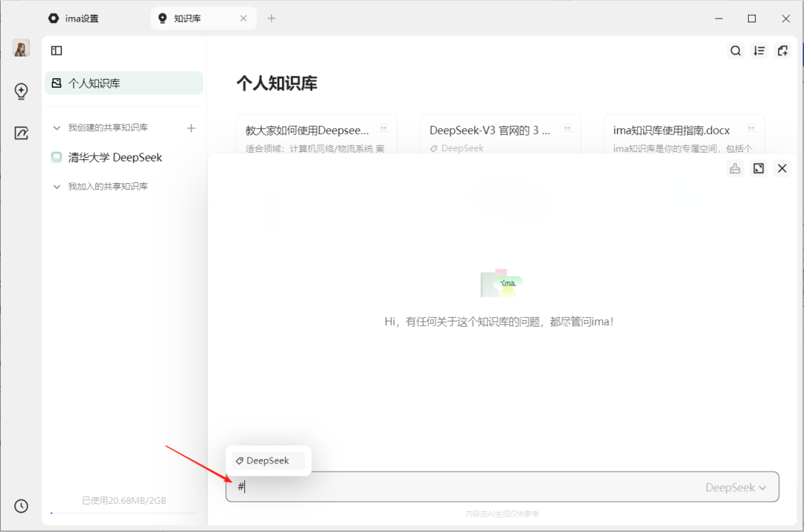Open the lightbulb knowledge base sidebar icon

point(21,92)
